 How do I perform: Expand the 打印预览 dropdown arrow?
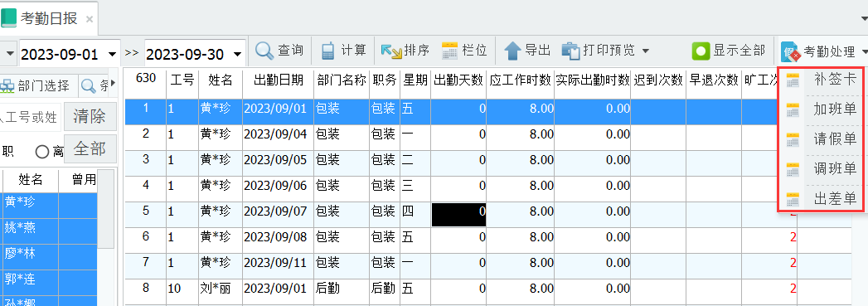646,51
